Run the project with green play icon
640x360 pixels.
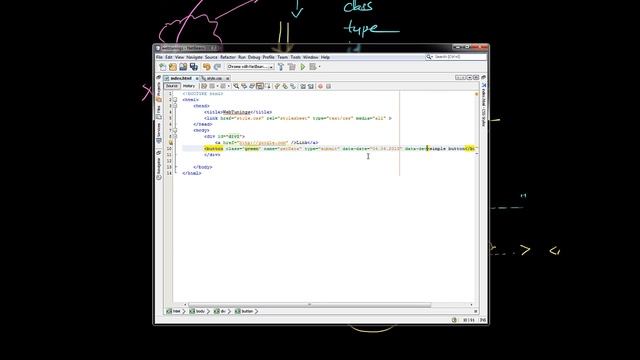pyautogui.click(x=302, y=67)
